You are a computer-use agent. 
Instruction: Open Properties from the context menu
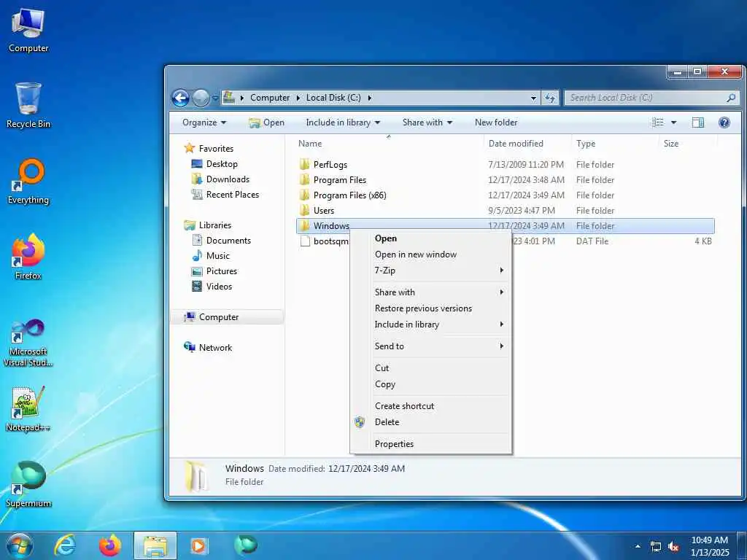431,444
